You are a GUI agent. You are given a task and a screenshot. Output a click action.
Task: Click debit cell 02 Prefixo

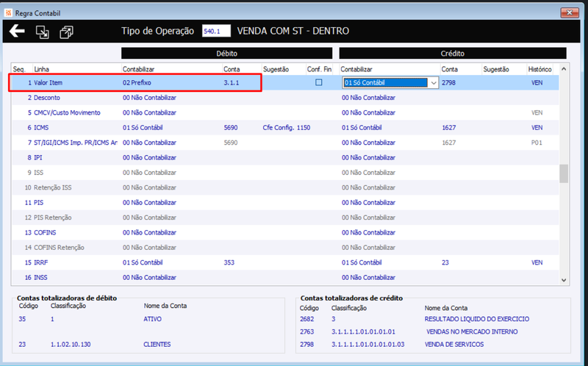pos(137,82)
